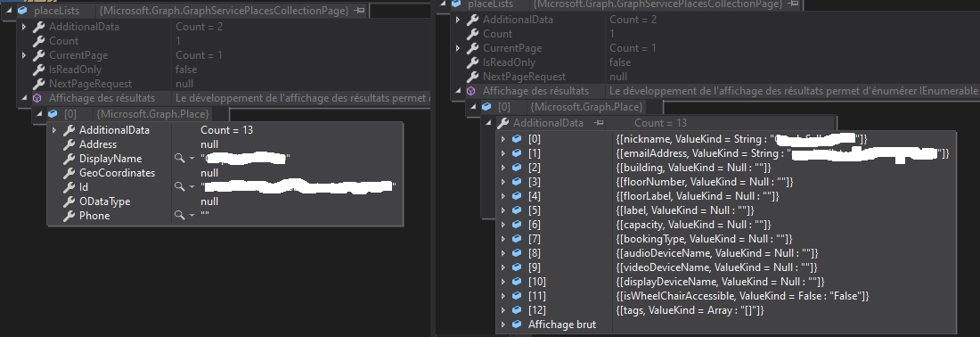Image resolution: width=980 pixels, height=337 pixels.
Task: Pin the placeLists data tip in left panel
Action: click(359, 11)
